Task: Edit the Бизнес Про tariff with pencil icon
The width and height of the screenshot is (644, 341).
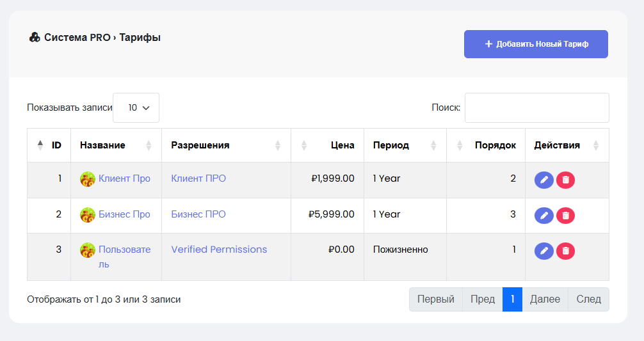Action: (x=543, y=216)
